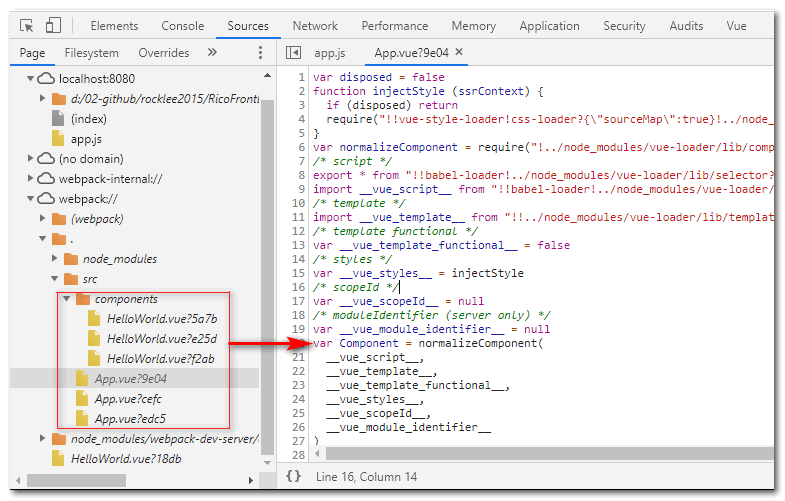Image resolution: width=785 pixels, height=501 pixels.
Task: Expand the webpack-internal:// domain node
Action: point(30,178)
